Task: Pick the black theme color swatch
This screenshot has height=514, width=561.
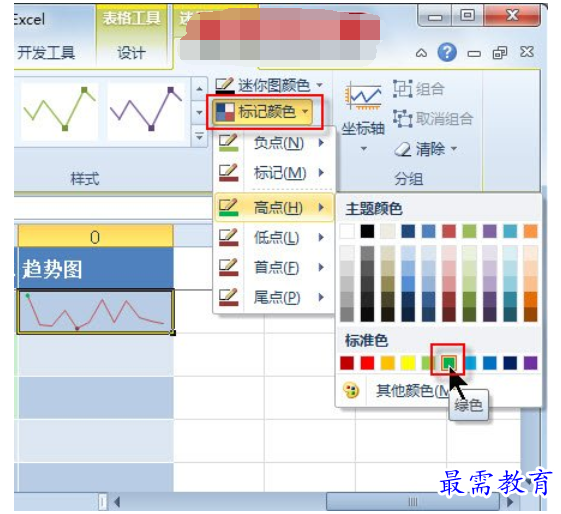Action: coord(367,231)
